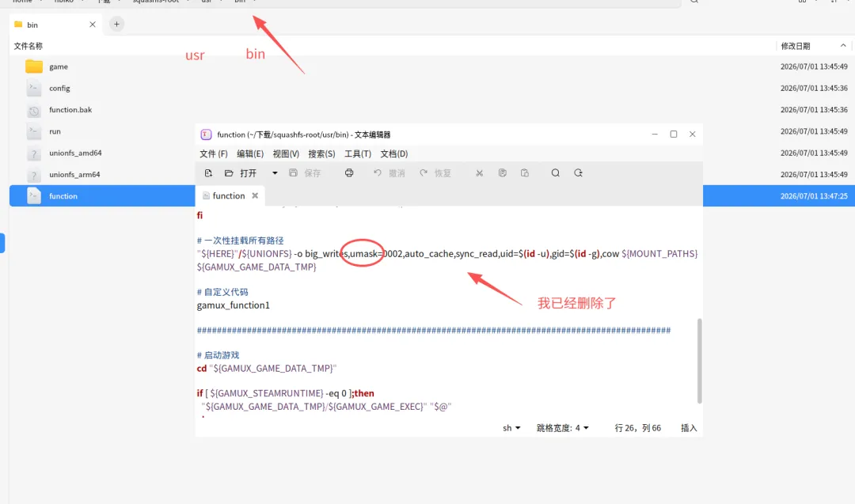Click the # 自定义代码 comment line

point(222,292)
